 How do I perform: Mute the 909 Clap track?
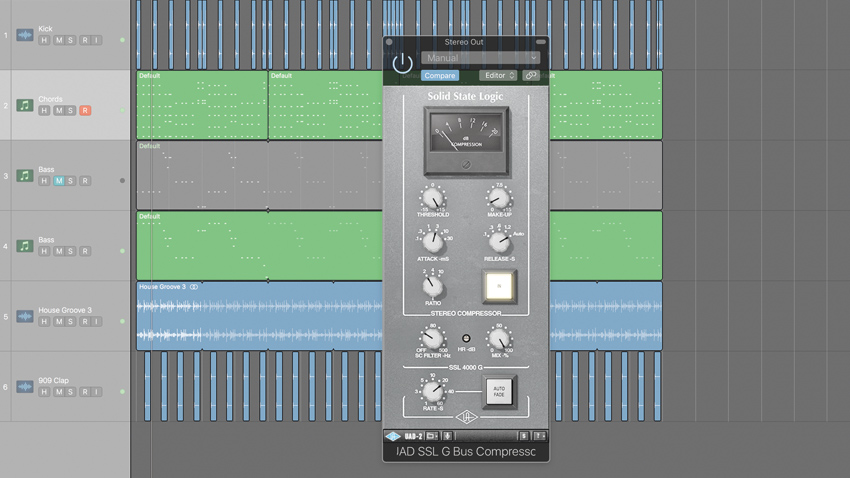[59, 392]
